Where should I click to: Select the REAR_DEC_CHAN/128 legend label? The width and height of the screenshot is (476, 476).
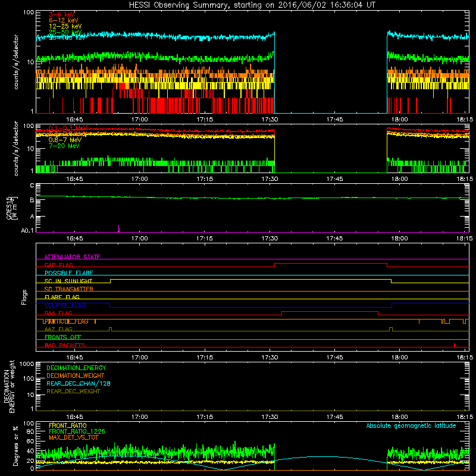tap(79, 383)
